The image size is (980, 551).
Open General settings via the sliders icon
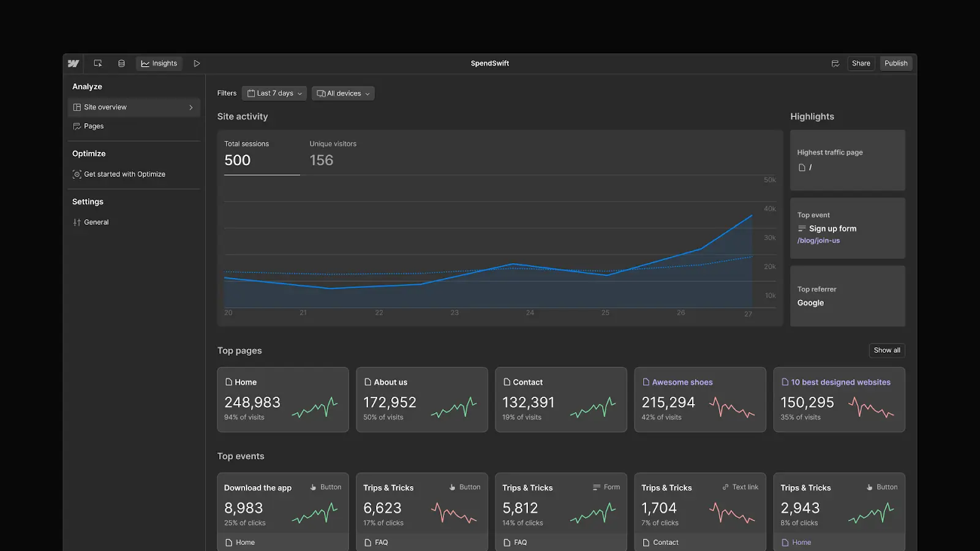[x=76, y=222]
